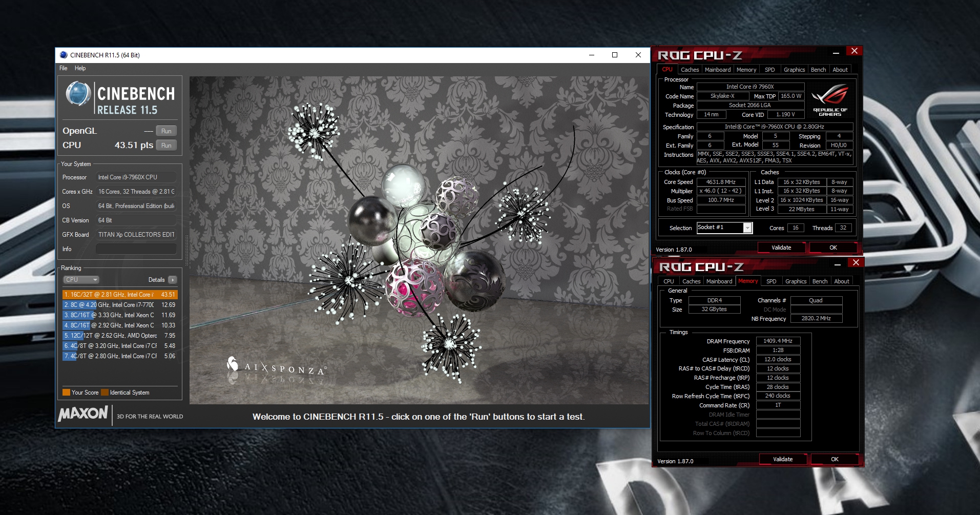Switch to CPU tab in upper CPU-Z window

667,69
